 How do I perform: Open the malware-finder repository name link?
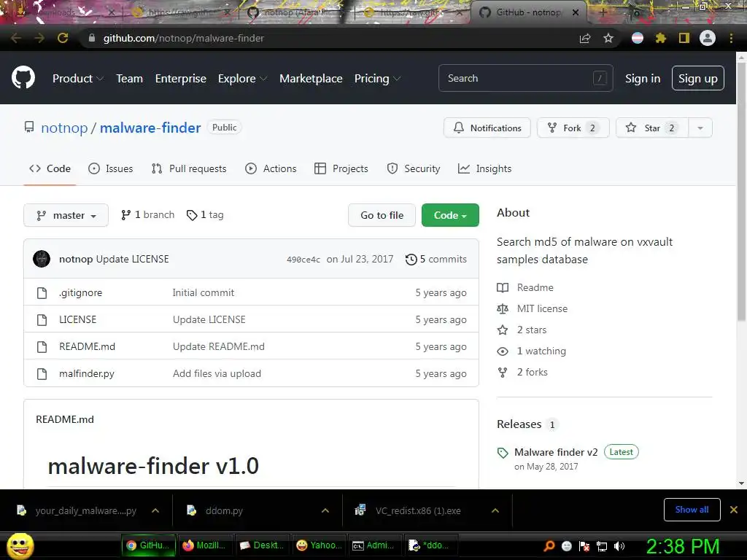coord(150,128)
